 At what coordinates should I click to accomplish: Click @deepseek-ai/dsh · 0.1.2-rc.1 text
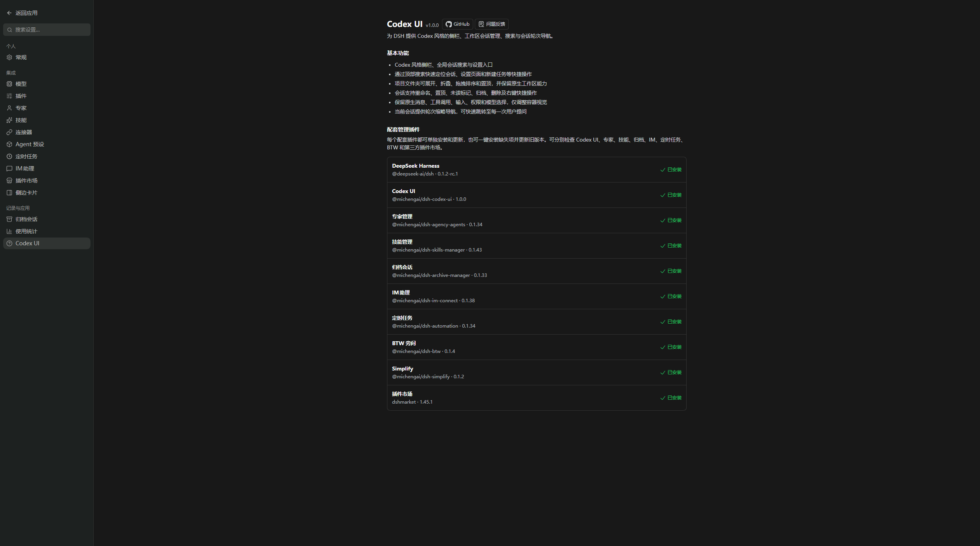(x=425, y=174)
